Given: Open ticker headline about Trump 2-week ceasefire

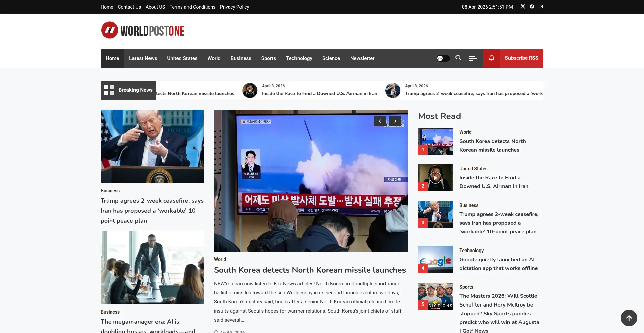Looking at the screenshot, I should [474, 93].
